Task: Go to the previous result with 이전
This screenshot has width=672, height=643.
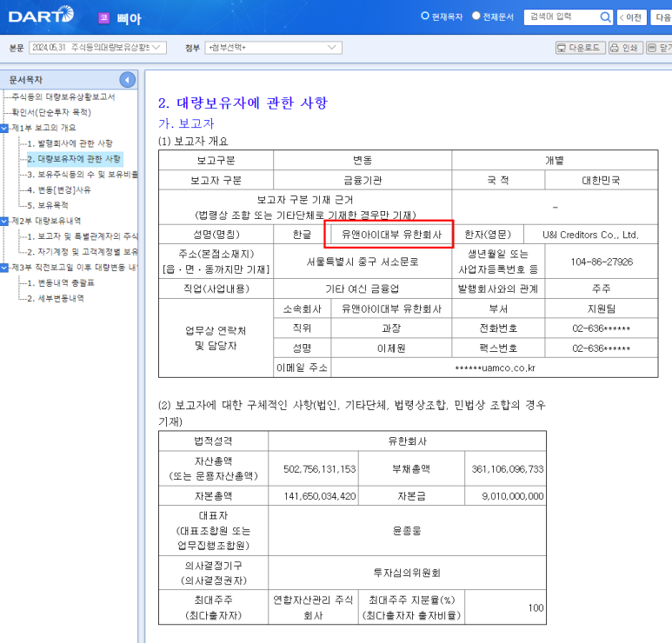Action: (631, 17)
